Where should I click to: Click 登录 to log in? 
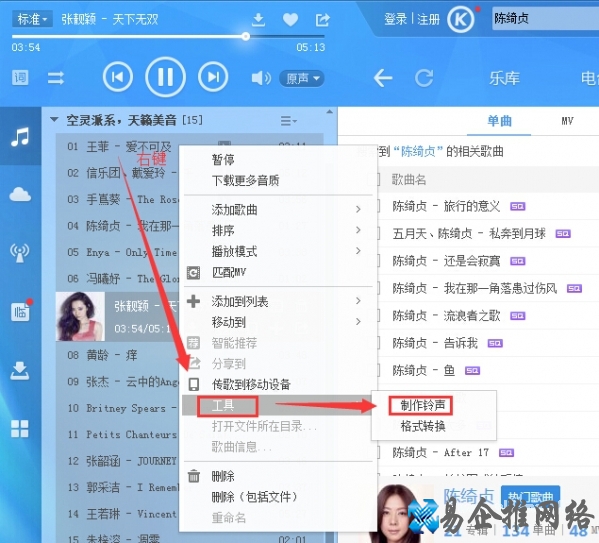pyautogui.click(x=396, y=19)
